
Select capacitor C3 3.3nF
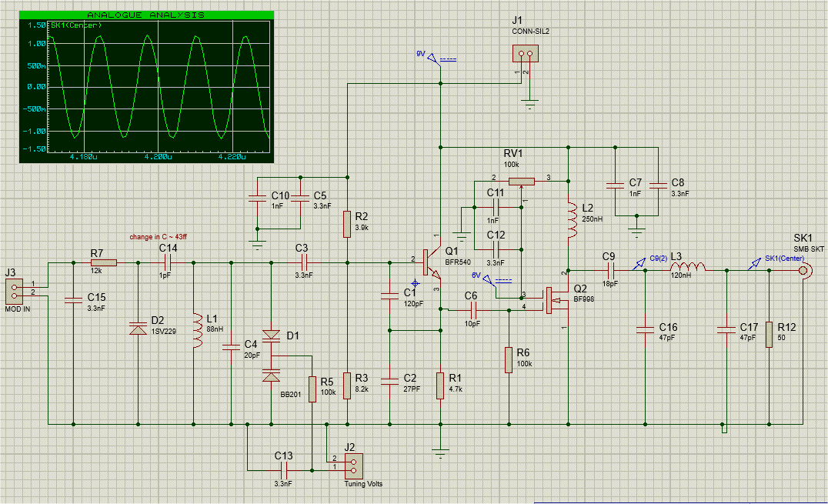[304, 262]
